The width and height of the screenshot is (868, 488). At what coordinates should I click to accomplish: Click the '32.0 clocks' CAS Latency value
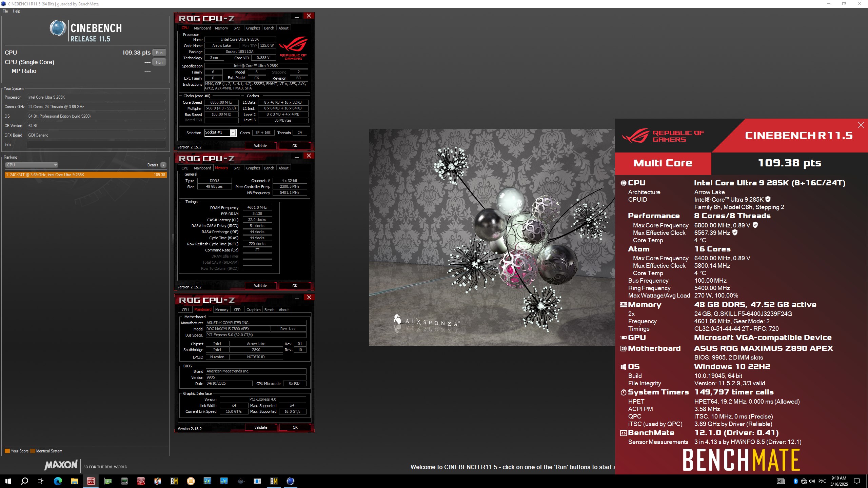click(x=257, y=220)
